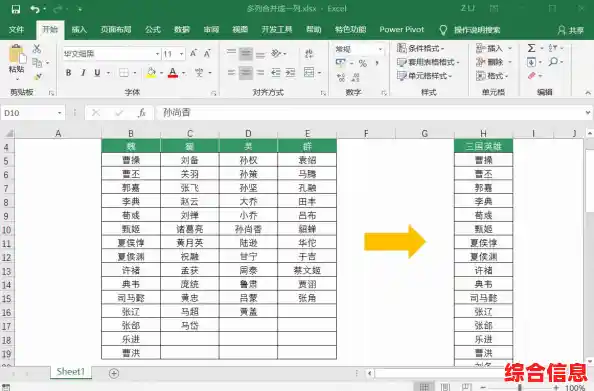Image resolution: width=594 pixels, height=391 pixels.
Task: Open the font name dropdown
Action: (158, 54)
